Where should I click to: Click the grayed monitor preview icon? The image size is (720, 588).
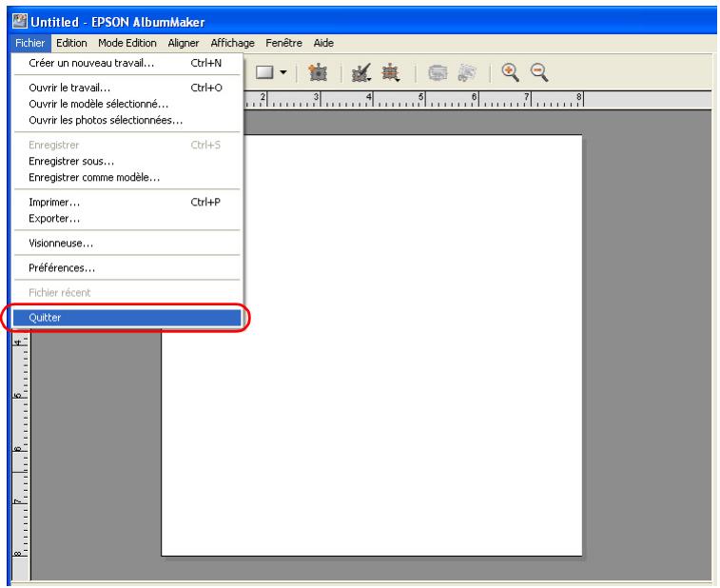[438, 72]
